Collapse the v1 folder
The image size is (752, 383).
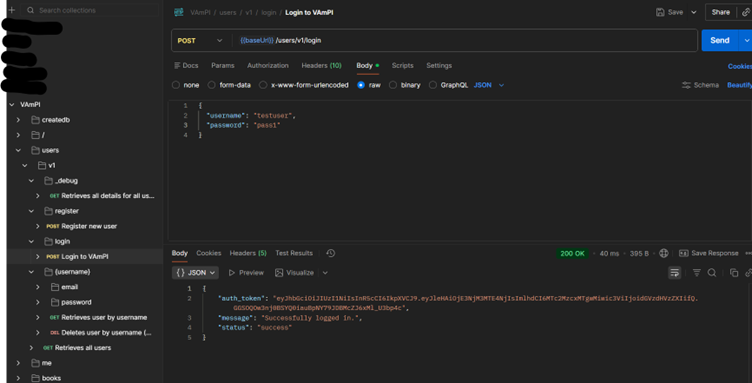coord(25,165)
